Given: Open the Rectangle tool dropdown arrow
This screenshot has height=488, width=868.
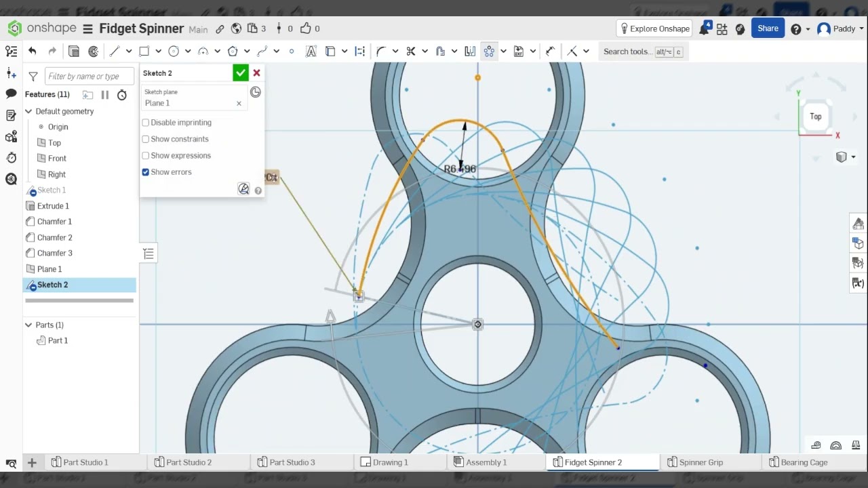Looking at the screenshot, I should [x=158, y=52].
